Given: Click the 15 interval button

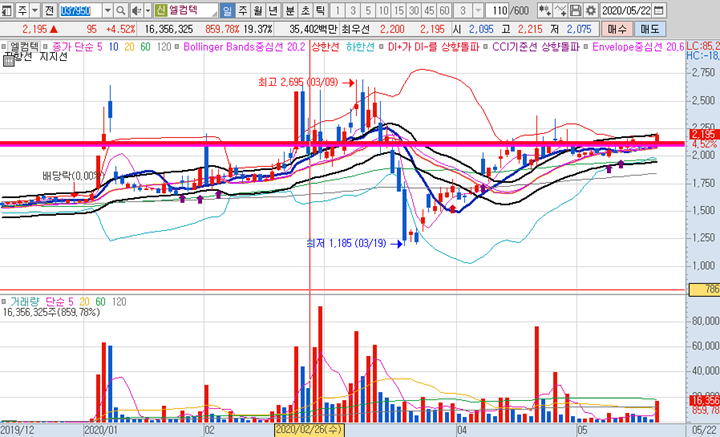Looking at the screenshot, I should pos(399,10).
